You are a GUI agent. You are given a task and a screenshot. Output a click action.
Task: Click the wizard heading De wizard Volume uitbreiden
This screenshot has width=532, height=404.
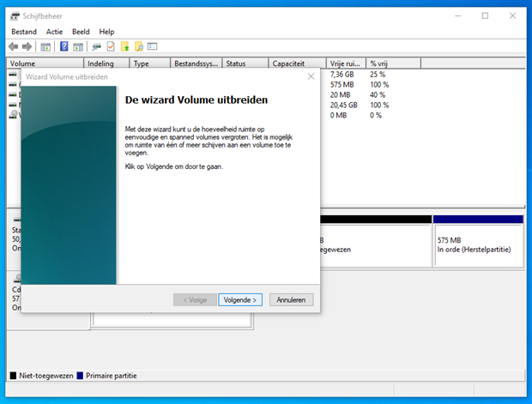196,99
